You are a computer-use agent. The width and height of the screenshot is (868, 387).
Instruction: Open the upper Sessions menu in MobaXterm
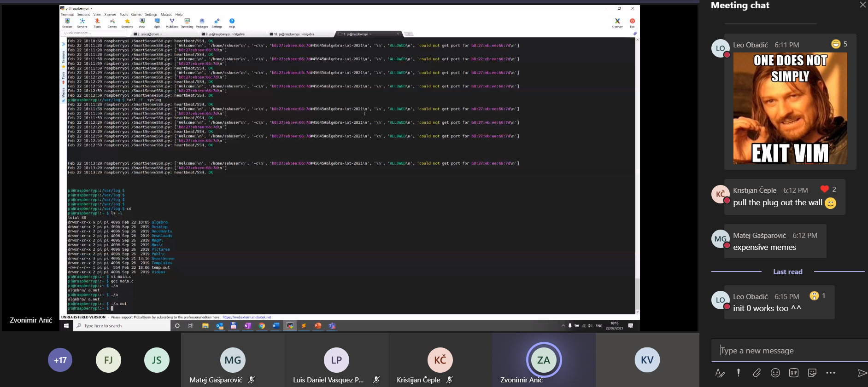point(83,14)
